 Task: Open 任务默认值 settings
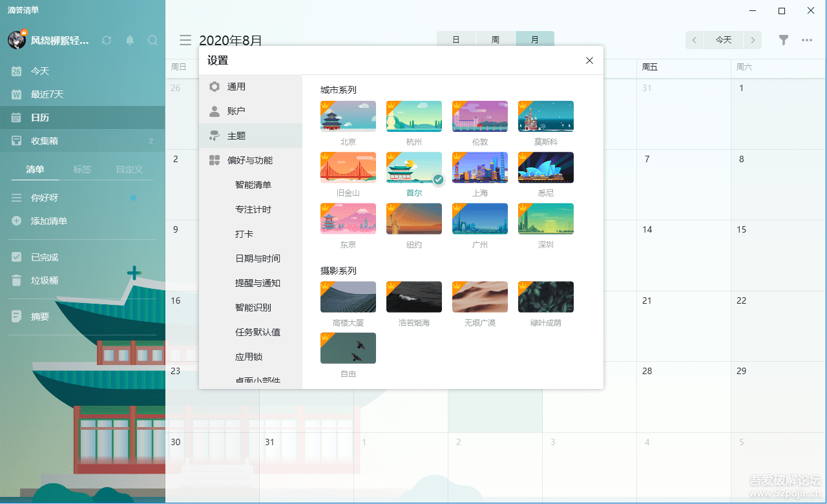click(251, 332)
